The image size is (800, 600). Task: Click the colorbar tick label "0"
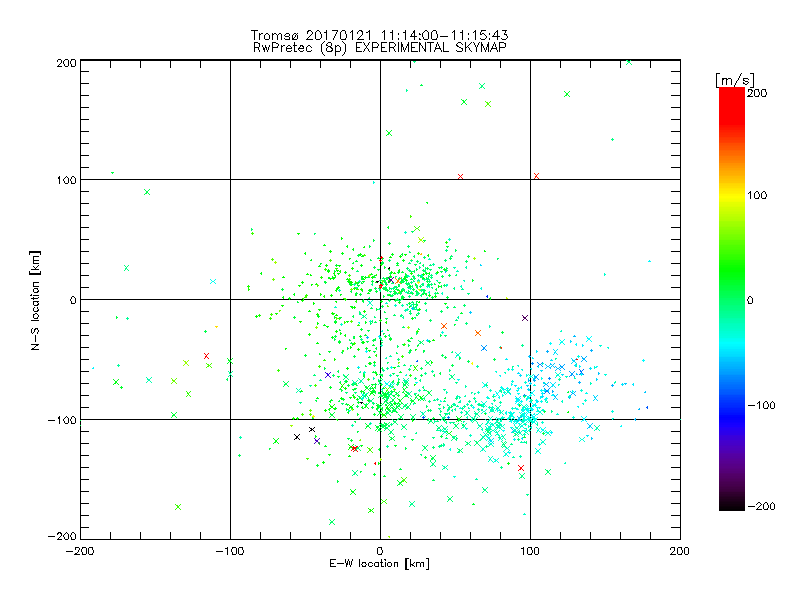[750, 300]
